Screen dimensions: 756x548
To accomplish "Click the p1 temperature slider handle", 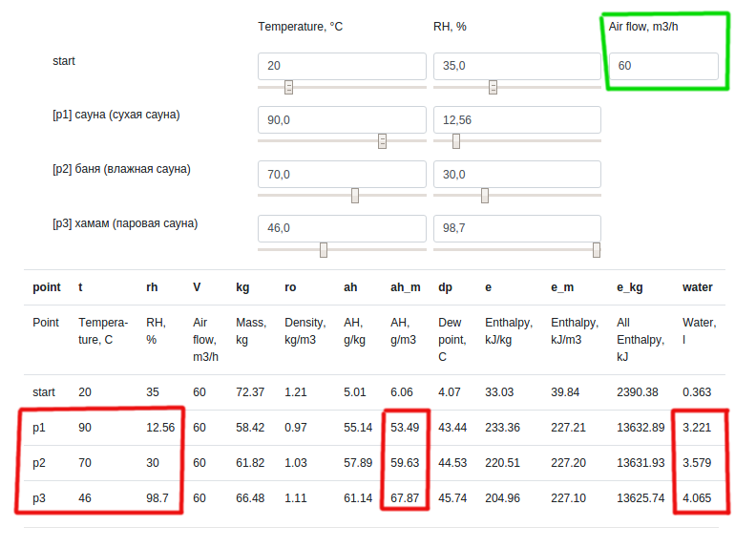I will pyautogui.click(x=382, y=141).
